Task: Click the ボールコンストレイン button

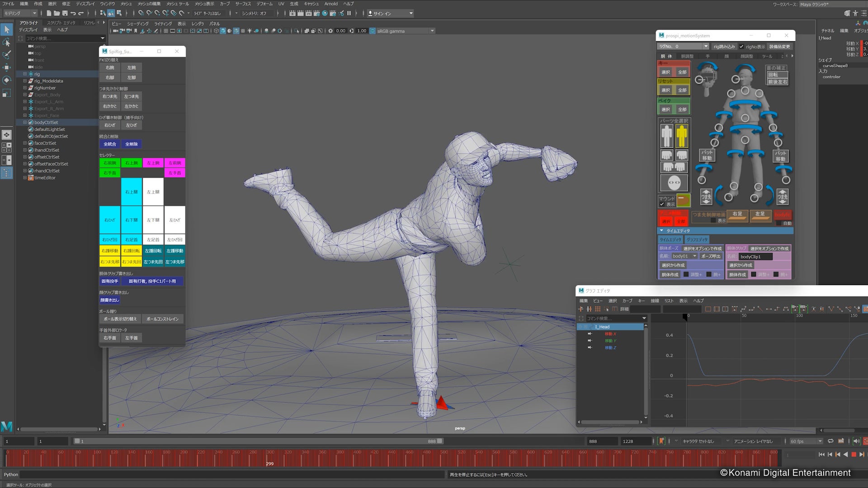Action: [x=162, y=319]
